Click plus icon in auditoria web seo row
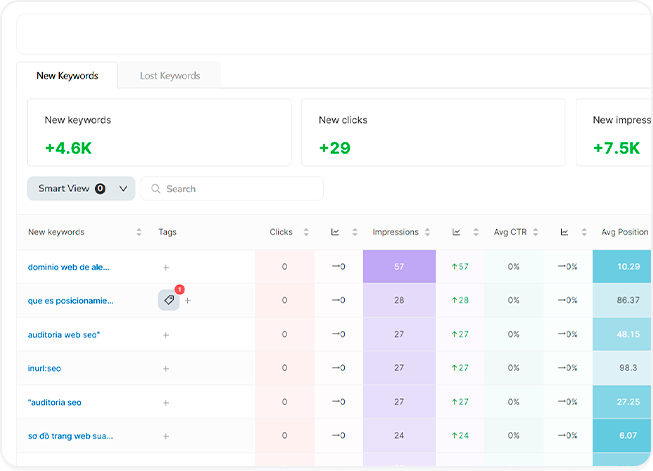This screenshot has width=653, height=471. [166, 335]
